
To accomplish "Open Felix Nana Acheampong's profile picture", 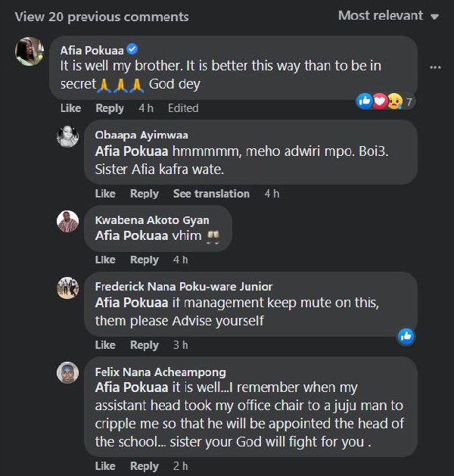I will click(68, 373).
